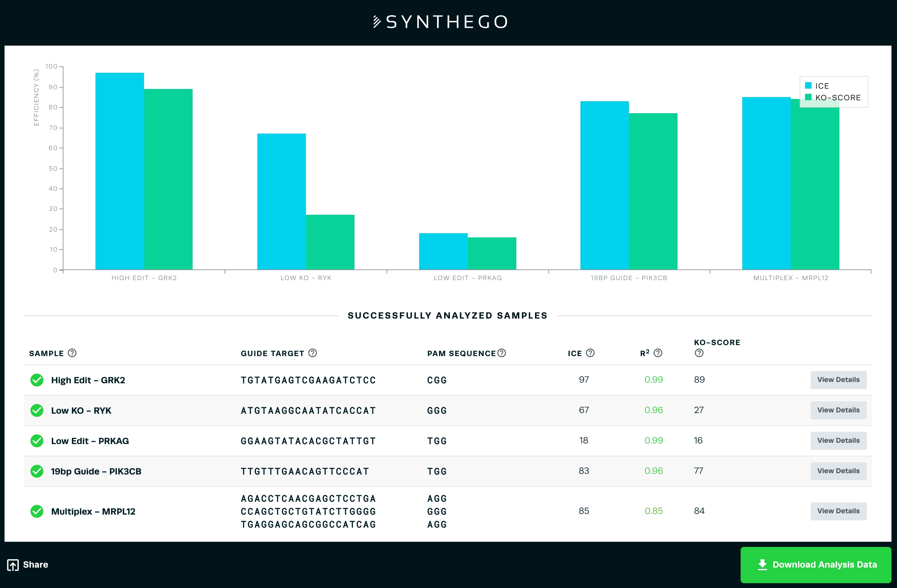
Task: Click the Low KO – RYK ICE bar
Action: pyautogui.click(x=281, y=201)
